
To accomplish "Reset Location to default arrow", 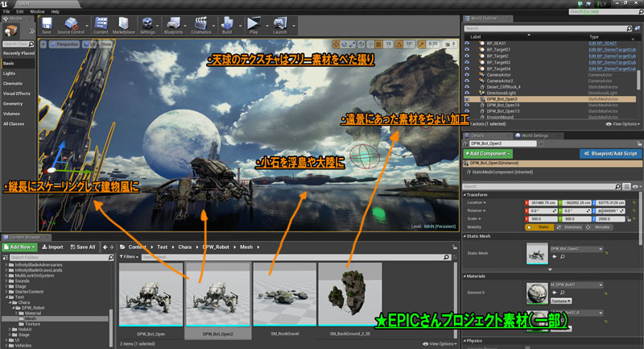I will tap(634, 202).
